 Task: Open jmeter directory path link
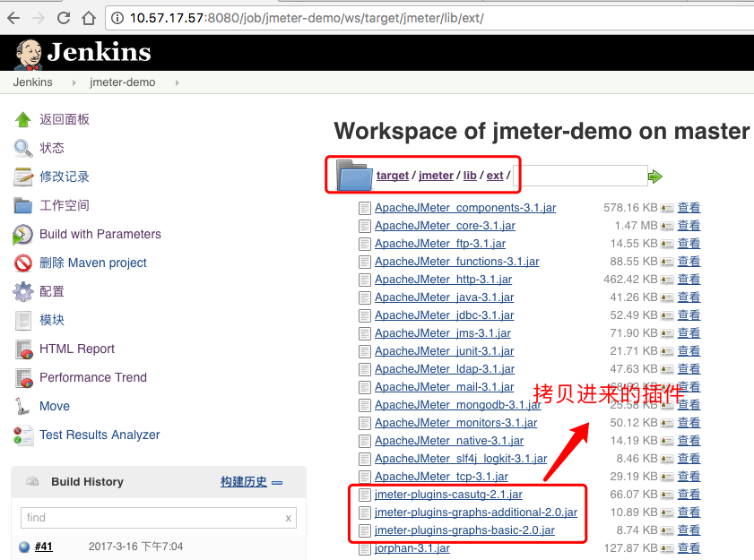(436, 176)
